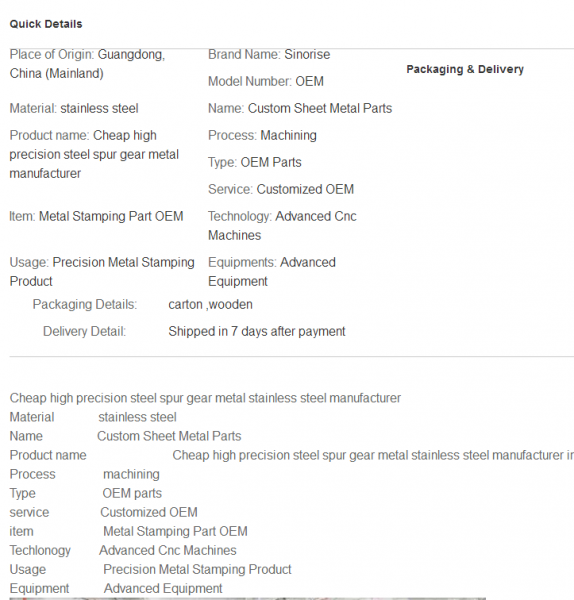Select the Packaging & Delivery heading
This screenshot has height=600, width=574.
465,69
